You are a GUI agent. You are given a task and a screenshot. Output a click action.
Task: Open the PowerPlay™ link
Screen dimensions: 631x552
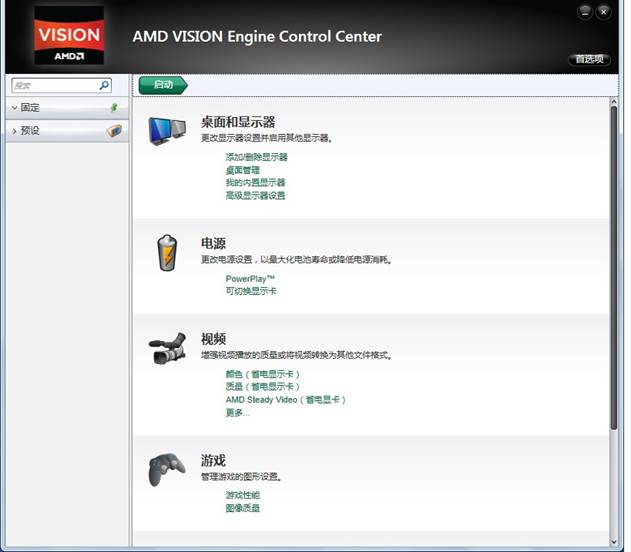(x=250, y=278)
